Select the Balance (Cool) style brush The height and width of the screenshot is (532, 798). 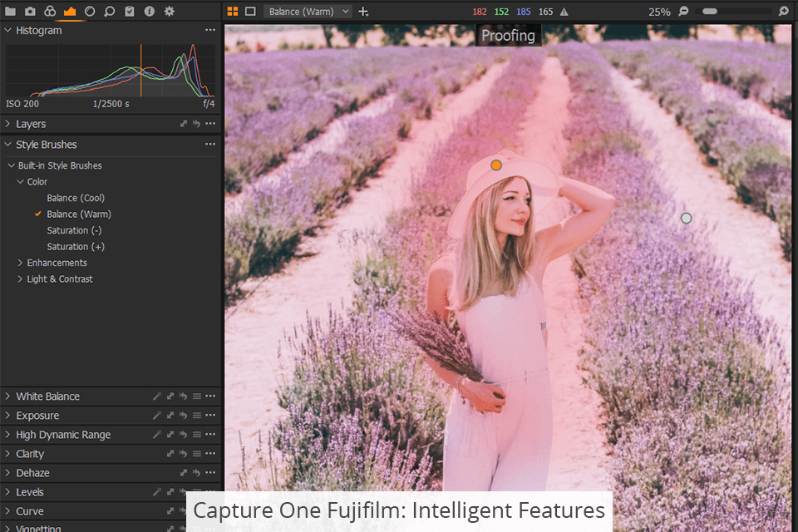tap(76, 198)
